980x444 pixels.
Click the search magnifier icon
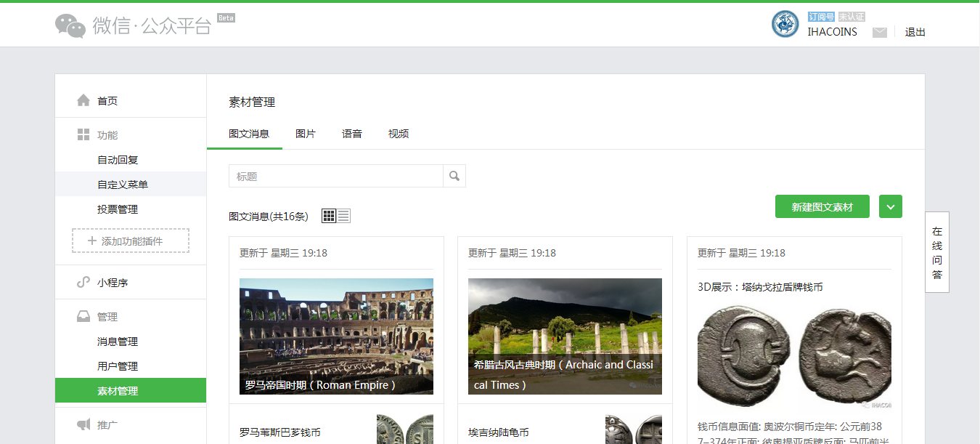point(454,176)
